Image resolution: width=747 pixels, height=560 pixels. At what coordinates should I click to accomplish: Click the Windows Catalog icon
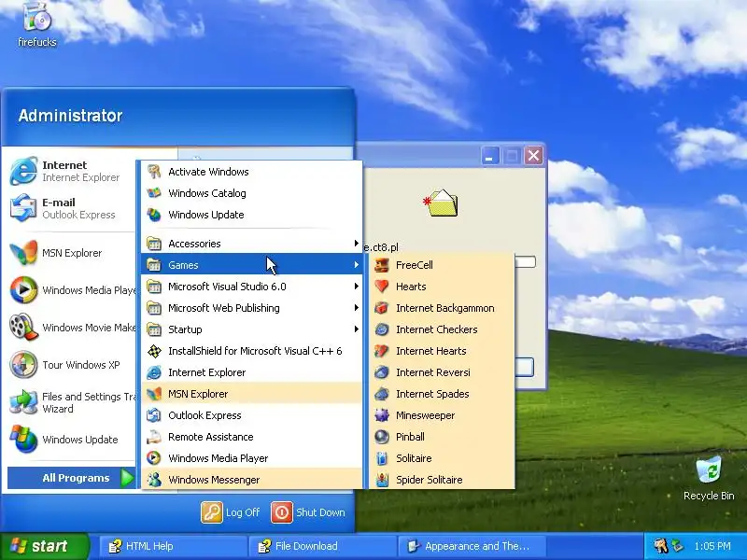(154, 193)
